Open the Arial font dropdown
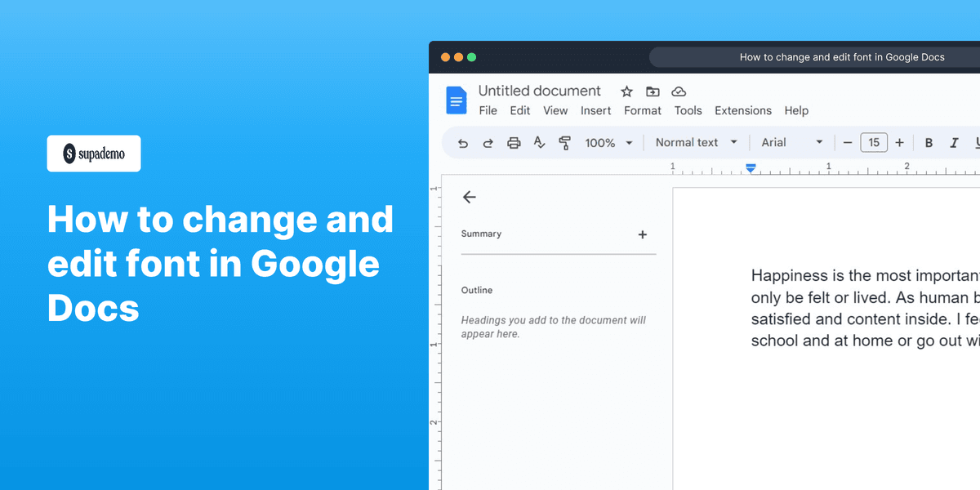The image size is (980, 490). coord(791,142)
